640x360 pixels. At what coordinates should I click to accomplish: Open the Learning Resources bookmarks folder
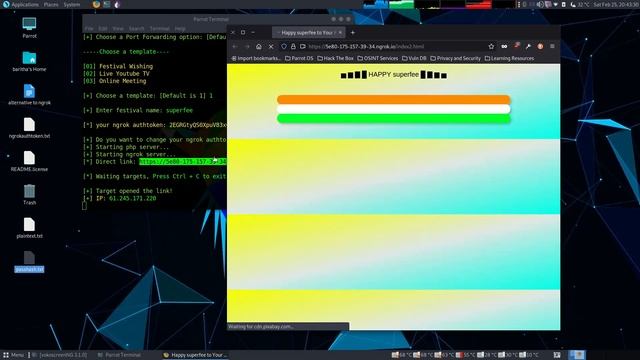509,58
